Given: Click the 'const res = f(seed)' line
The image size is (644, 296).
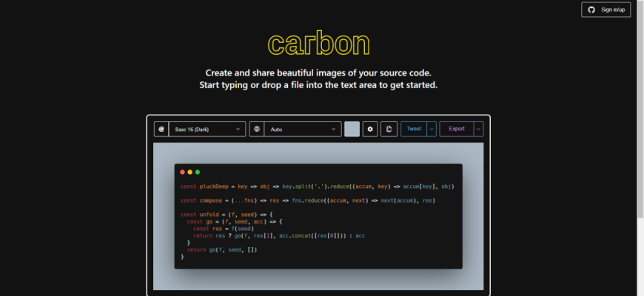Looking at the screenshot, I should pos(224,229).
